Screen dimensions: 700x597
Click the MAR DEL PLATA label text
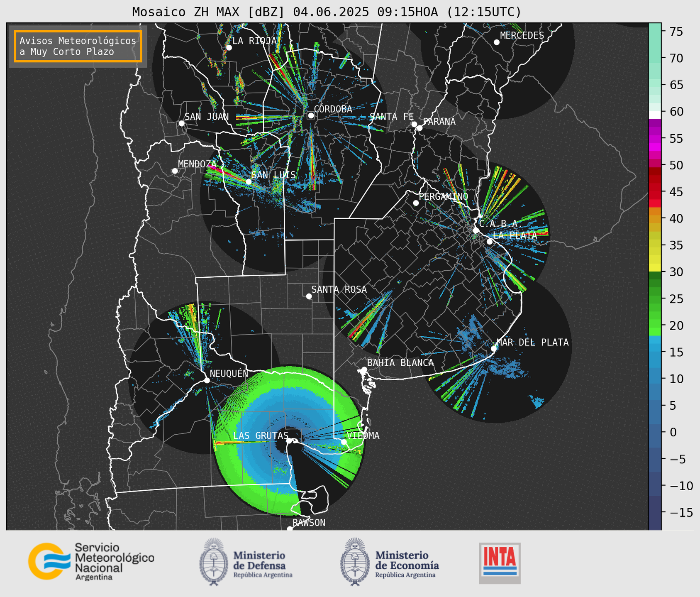[x=533, y=343]
